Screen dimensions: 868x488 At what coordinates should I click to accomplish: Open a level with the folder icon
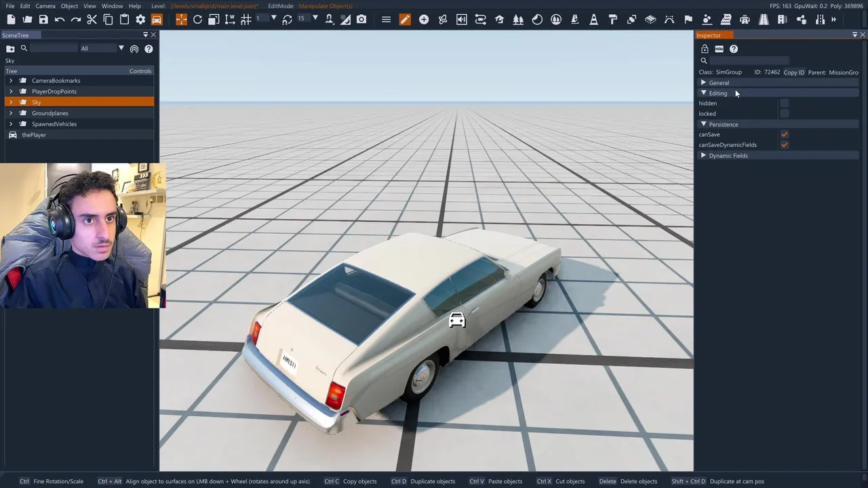[x=27, y=20]
